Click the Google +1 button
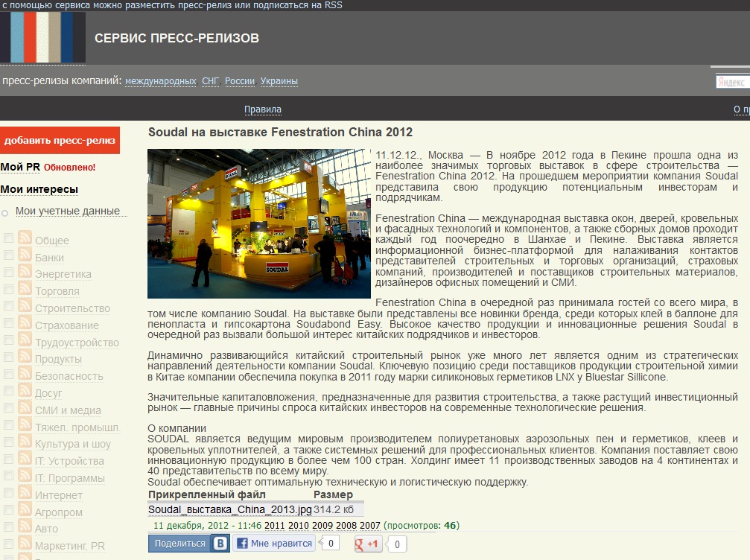Viewport: 750px width, 560px height. pos(367,544)
